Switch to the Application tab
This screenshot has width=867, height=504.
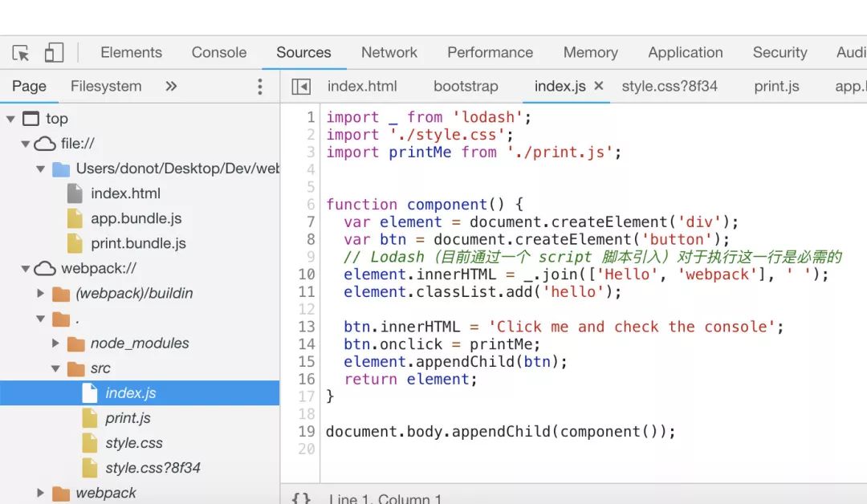tap(685, 52)
